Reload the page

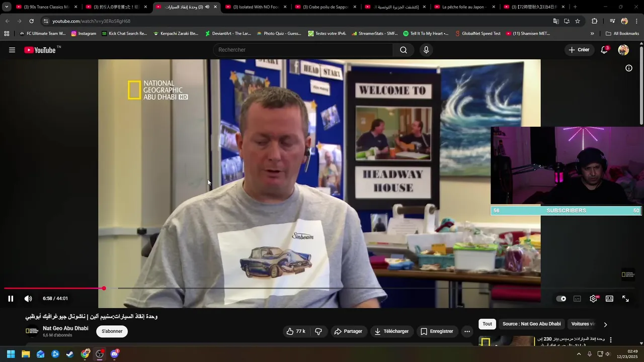coord(31,21)
